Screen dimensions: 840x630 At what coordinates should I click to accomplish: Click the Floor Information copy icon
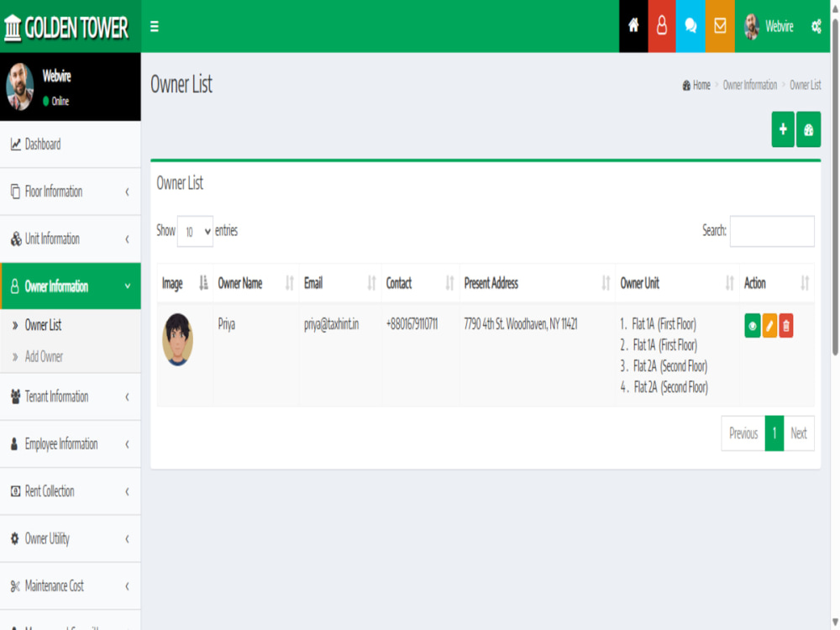(15, 192)
